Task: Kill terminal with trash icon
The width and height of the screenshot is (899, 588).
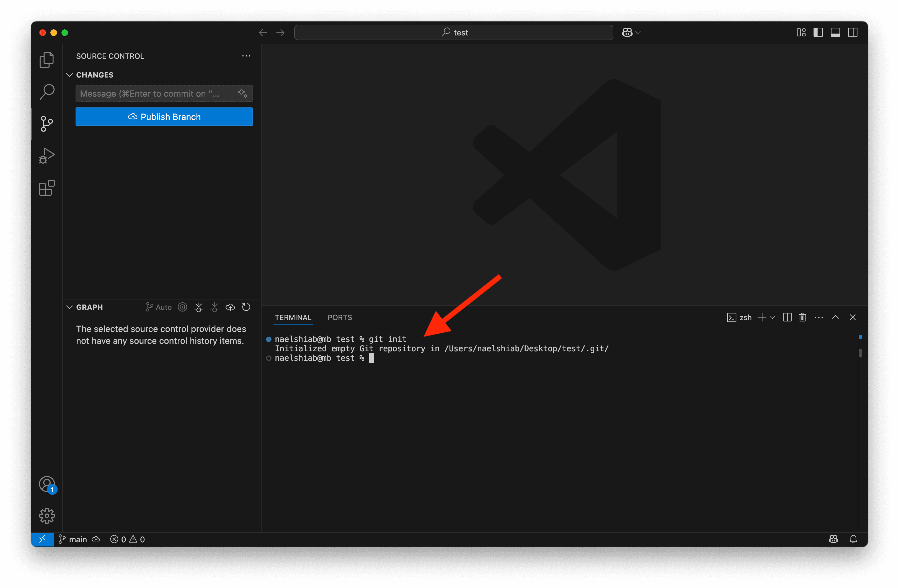Action: pos(803,318)
